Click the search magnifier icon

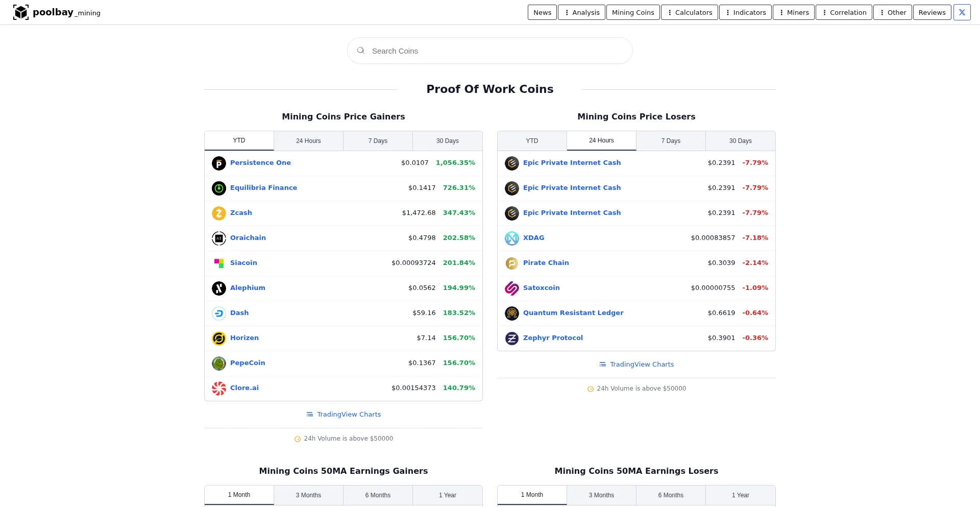361,51
